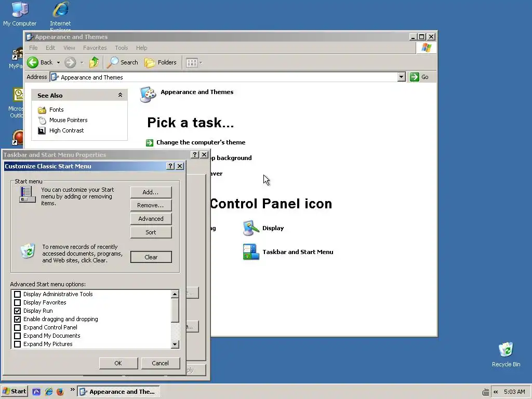Uncheck Enable dragging and dropping

pos(17,319)
